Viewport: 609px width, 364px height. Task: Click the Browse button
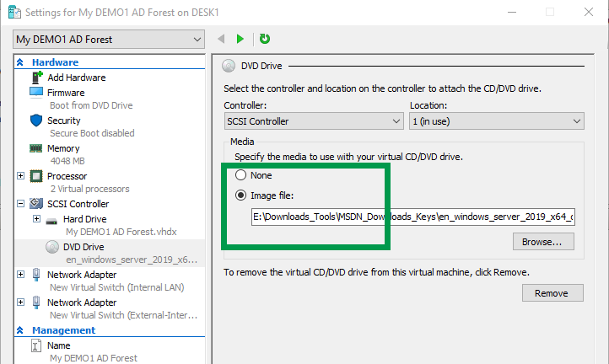(x=542, y=241)
